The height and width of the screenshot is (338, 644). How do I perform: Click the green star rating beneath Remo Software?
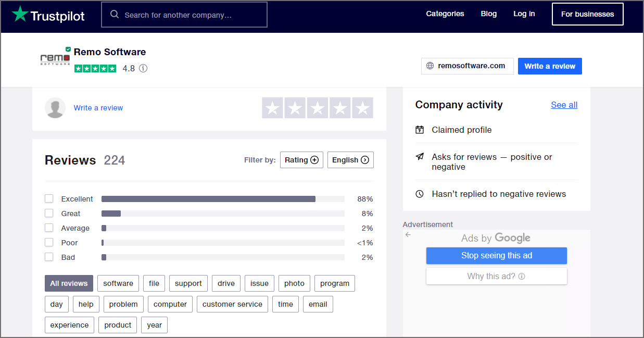[x=95, y=68]
